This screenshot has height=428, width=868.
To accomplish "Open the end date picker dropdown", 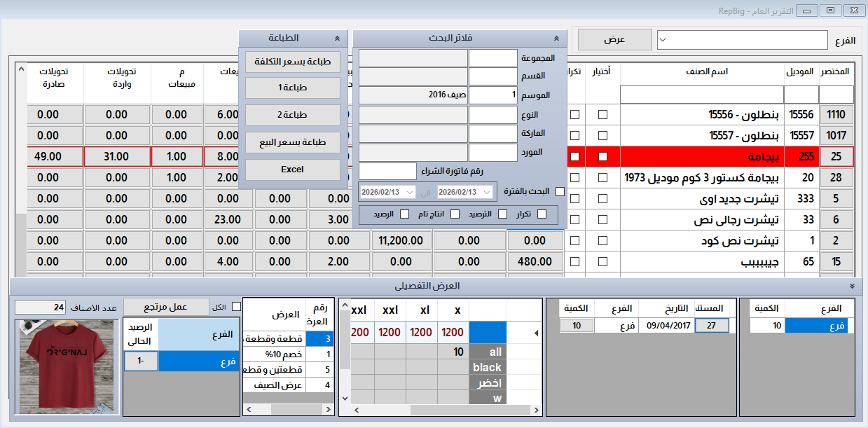I will (x=408, y=192).
